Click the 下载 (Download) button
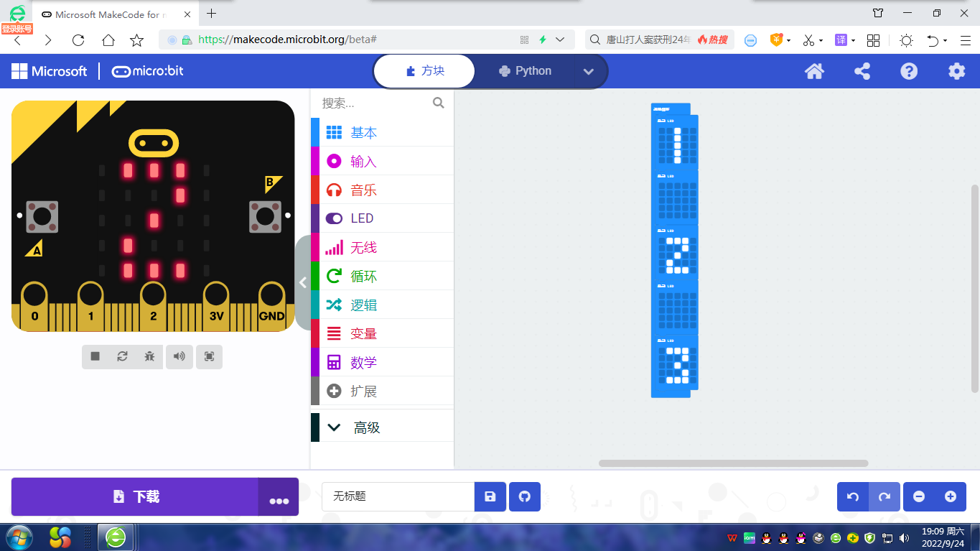Viewport: 980px width, 551px height. pos(135,496)
